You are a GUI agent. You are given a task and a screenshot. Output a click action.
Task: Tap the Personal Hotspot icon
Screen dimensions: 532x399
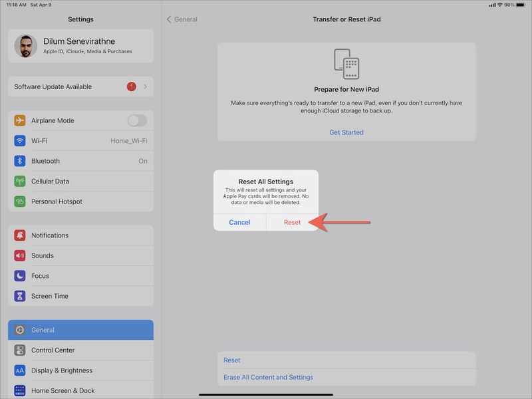(20, 201)
